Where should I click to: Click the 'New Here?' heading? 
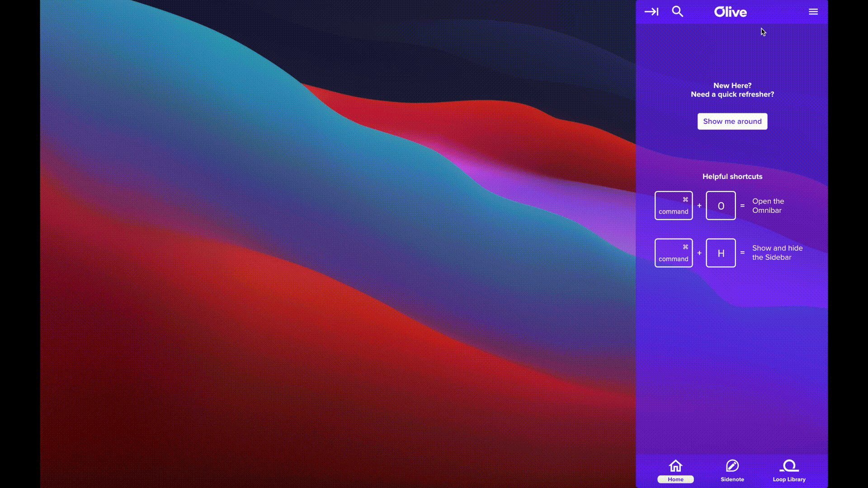[x=732, y=85]
